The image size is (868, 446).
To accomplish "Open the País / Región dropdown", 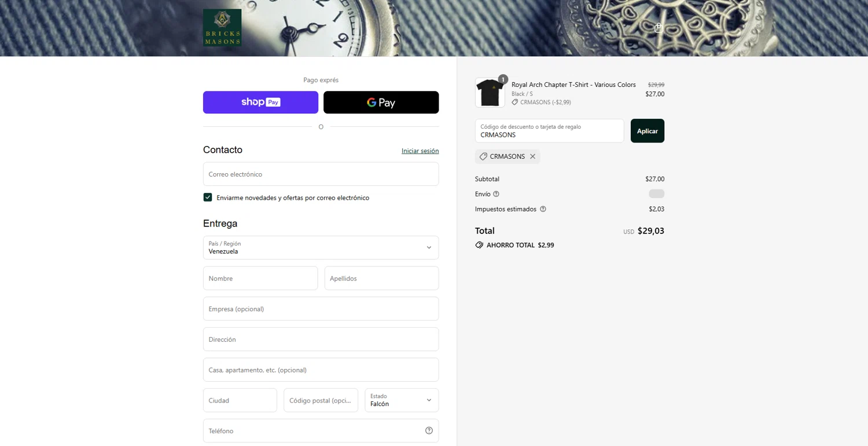I will (321, 247).
